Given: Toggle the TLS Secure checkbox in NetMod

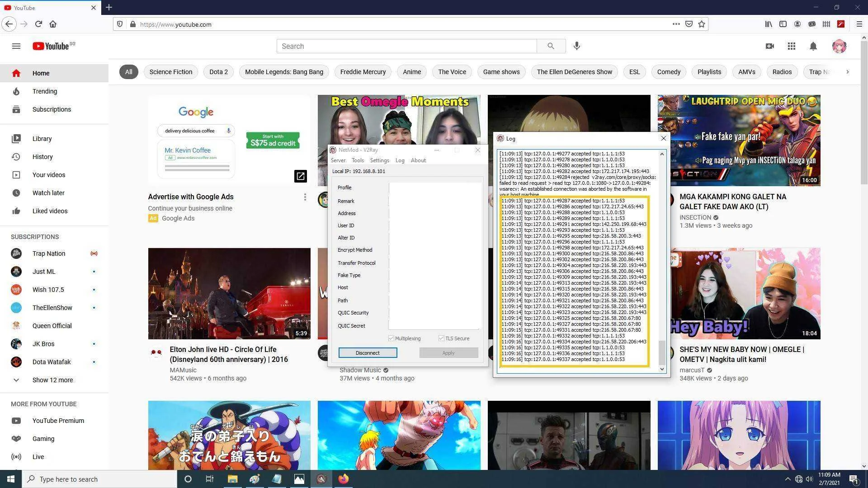Looking at the screenshot, I should (441, 338).
